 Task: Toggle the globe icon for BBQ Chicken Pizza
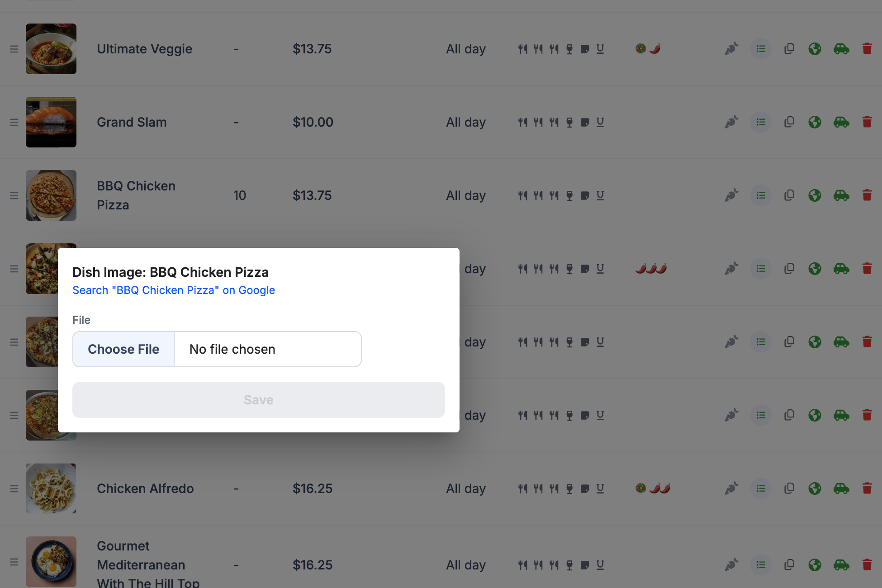click(815, 195)
